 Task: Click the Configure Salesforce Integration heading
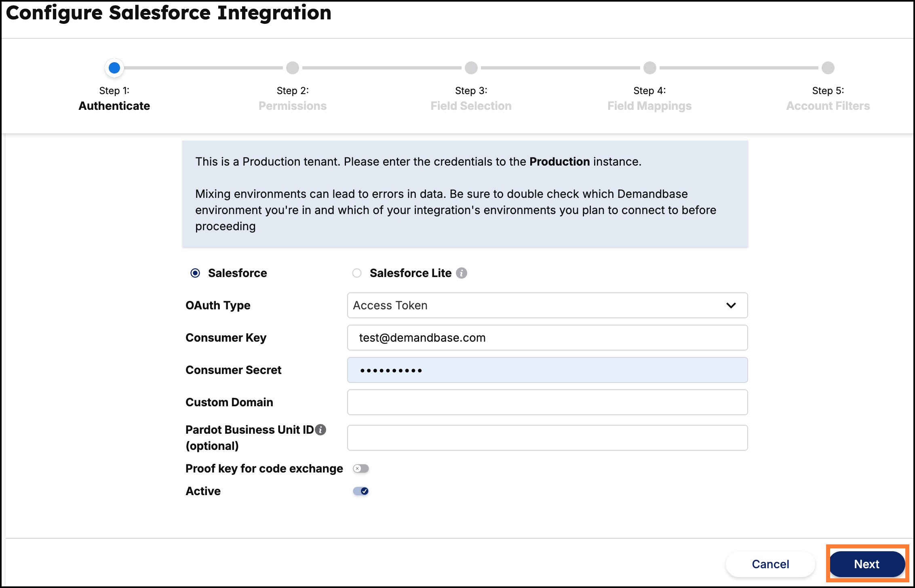(169, 13)
